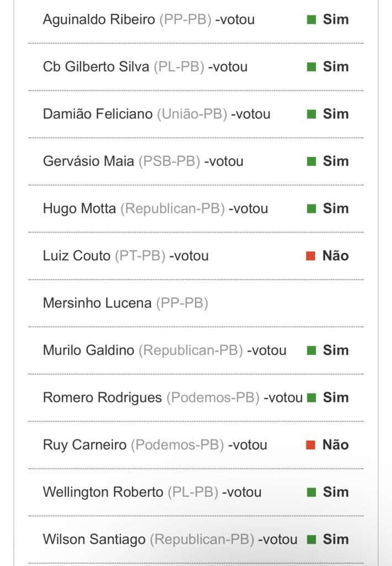Click the (União-PB) party label

(192, 114)
